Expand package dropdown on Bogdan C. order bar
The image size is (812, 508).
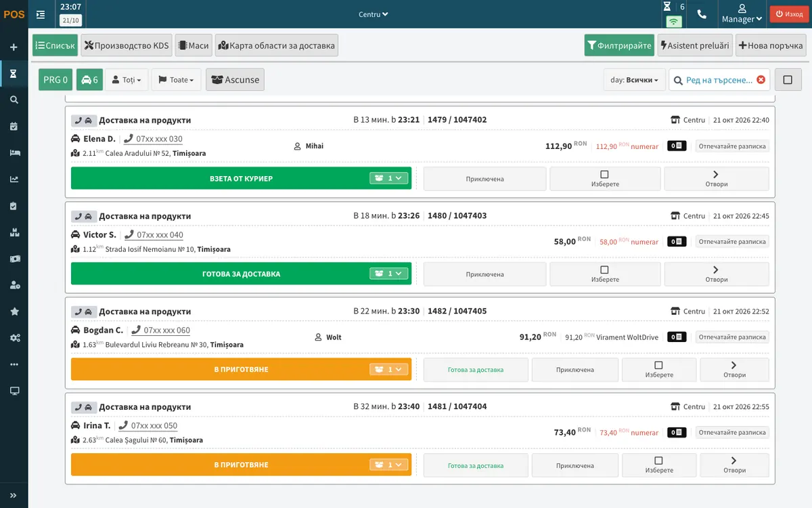pos(389,369)
